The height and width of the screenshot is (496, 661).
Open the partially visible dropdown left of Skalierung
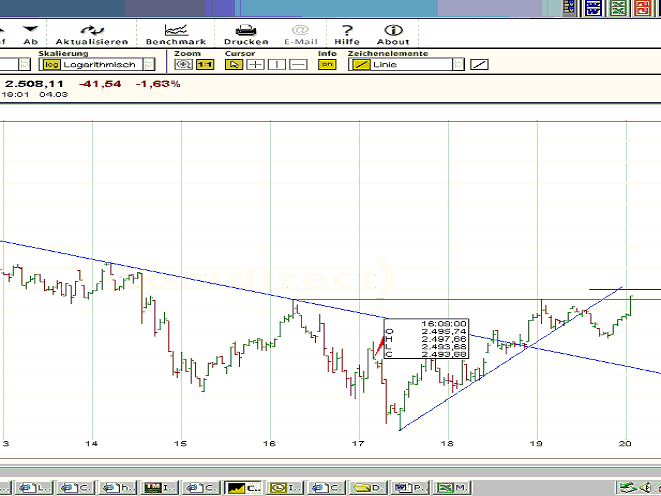coord(25,64)
